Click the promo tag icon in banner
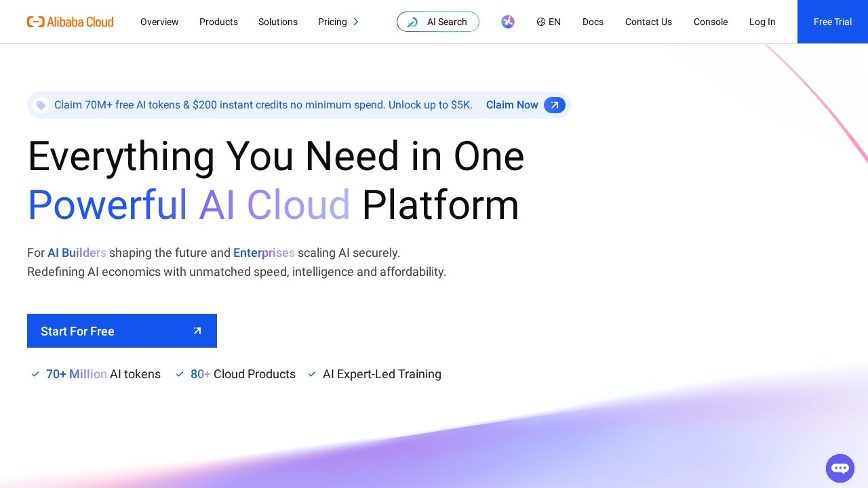This screenshot has width=868, height=488. (41, 105)
